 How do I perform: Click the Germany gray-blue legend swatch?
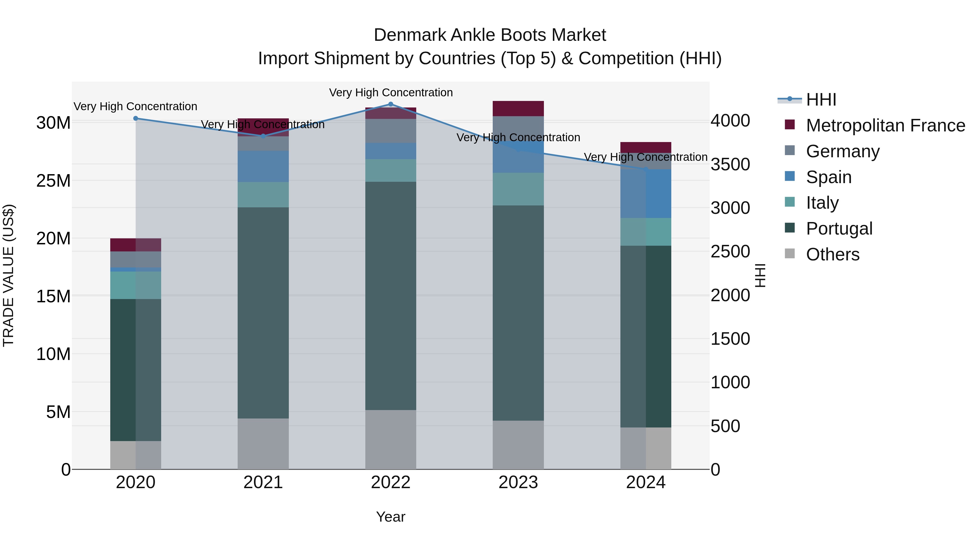click(x=790, y=150)
